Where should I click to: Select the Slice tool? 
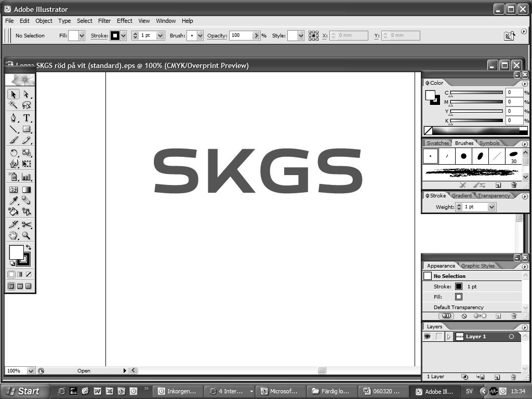13,224
